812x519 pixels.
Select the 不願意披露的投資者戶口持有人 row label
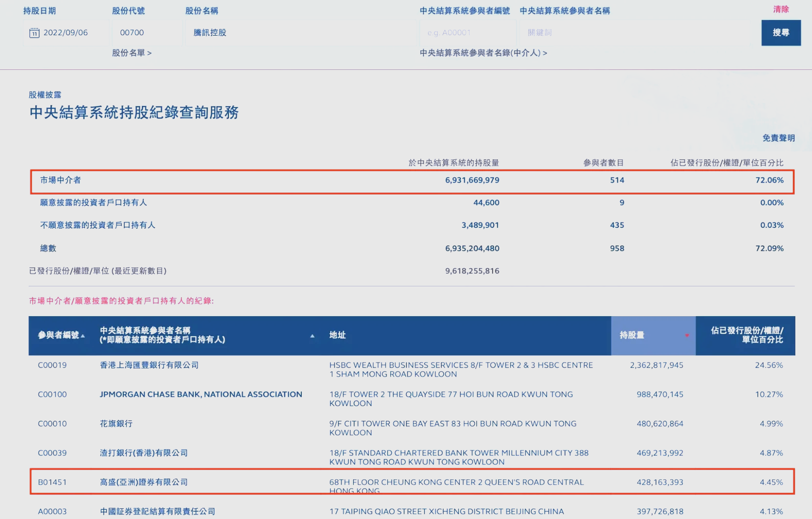tap(98, 225)
